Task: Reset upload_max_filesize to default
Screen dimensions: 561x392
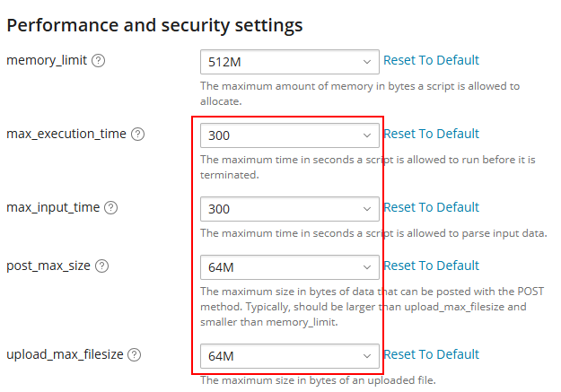Action: coord(431,354)
